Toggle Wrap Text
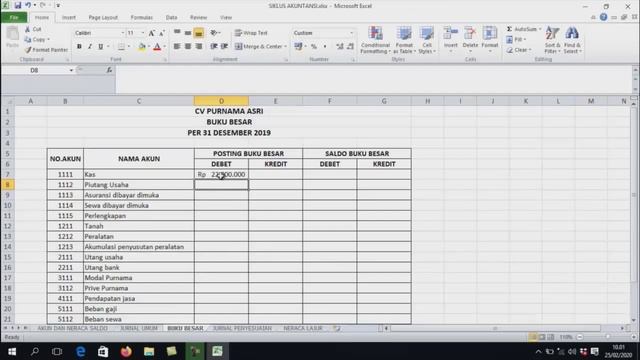The width and height of the screenshot is (640, 360). [x=251, y=33]
